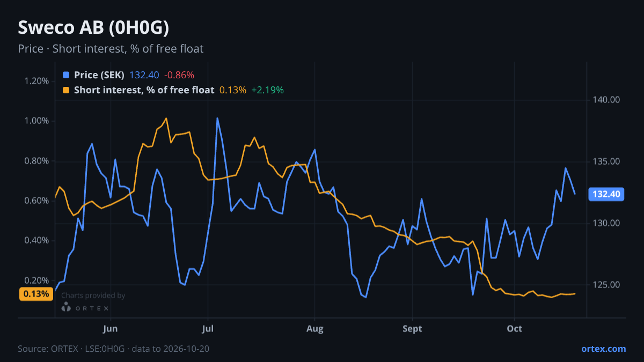This screenshot has height=362, width=644.
Task: Click the Sept label on the time axis
Action: coord(412,329)
